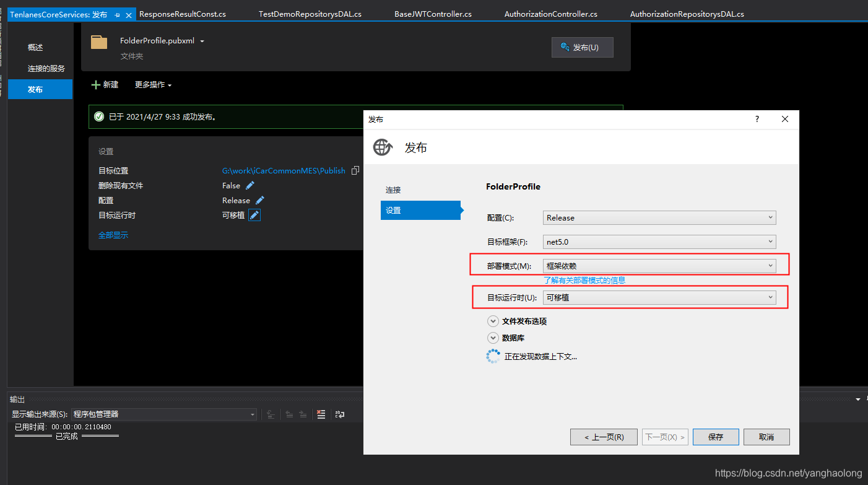
Task: Open the 了解有关部署模式的信息 link
Action: point(584,280)
